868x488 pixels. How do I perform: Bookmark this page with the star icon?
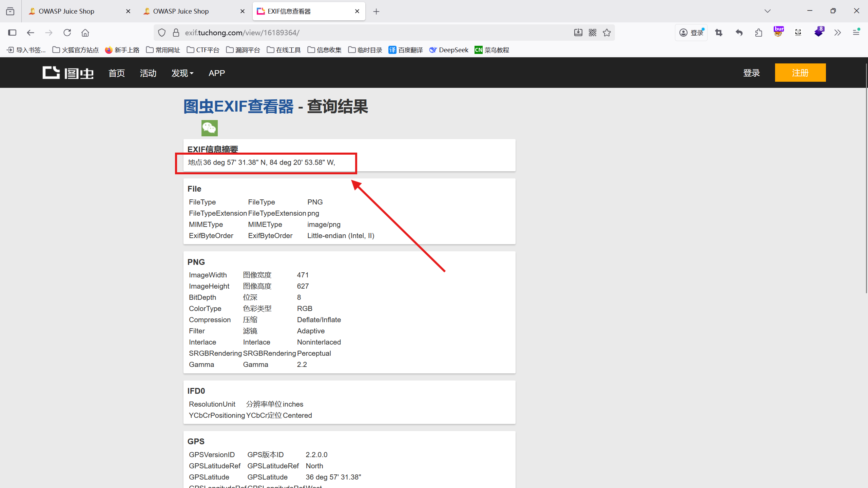607,33
